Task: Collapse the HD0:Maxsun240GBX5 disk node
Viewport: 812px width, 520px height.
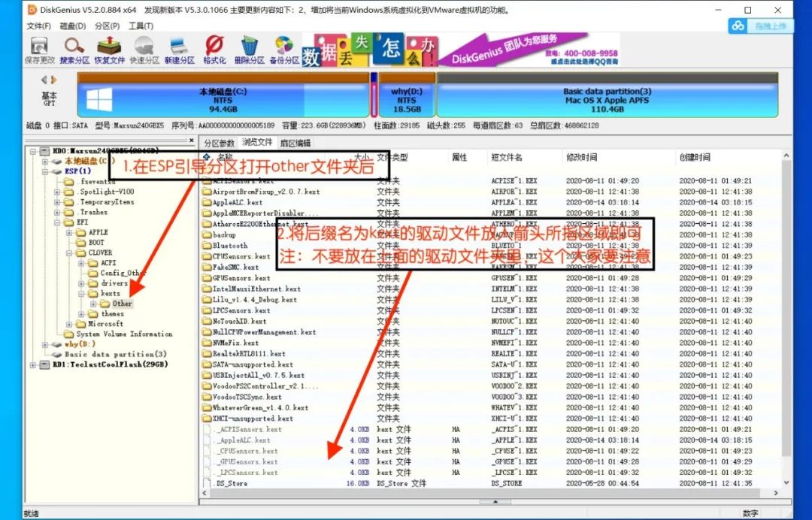Action: [33, 151]
